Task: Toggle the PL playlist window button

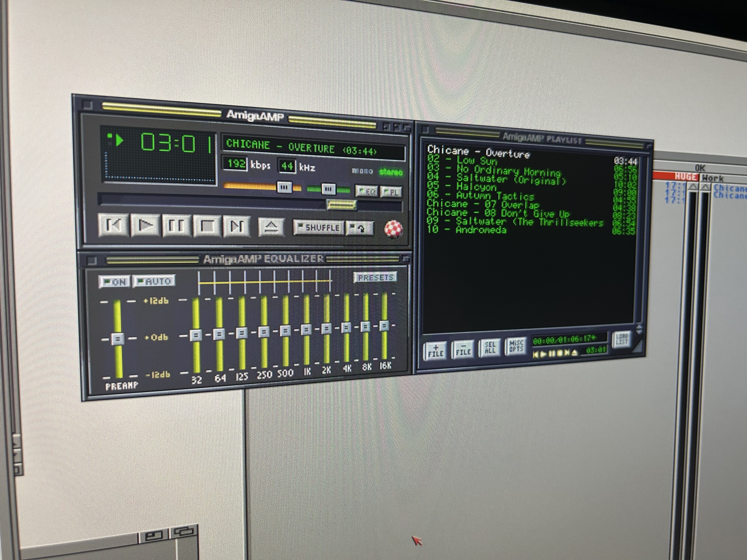Action: point(391,192)
